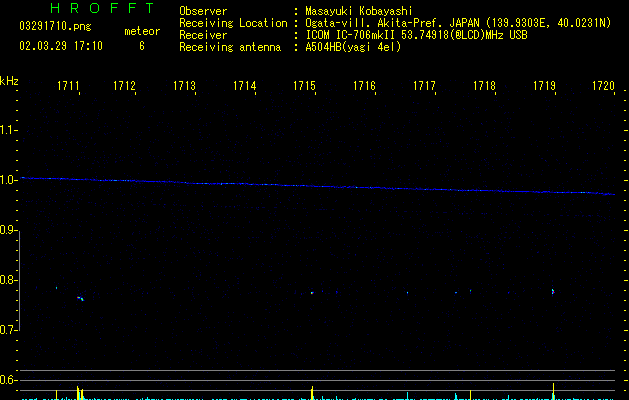Click the meteor echo below 1715

coord(312,293)
